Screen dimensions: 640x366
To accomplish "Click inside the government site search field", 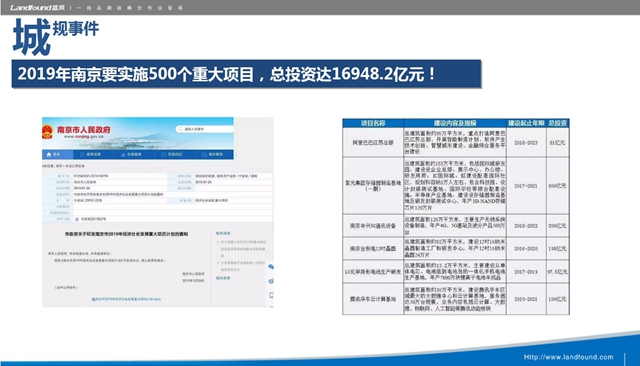I will pyautogui.click(x=205, y=129).
